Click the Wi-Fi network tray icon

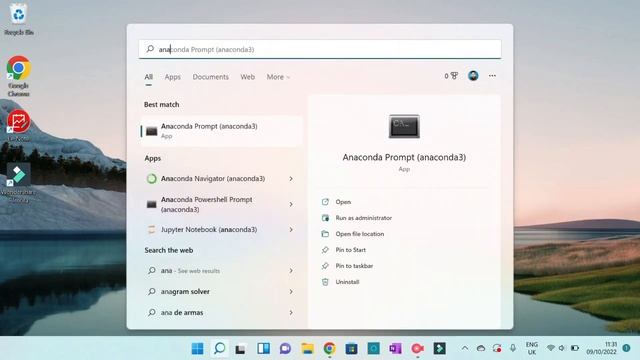point(551,348)
